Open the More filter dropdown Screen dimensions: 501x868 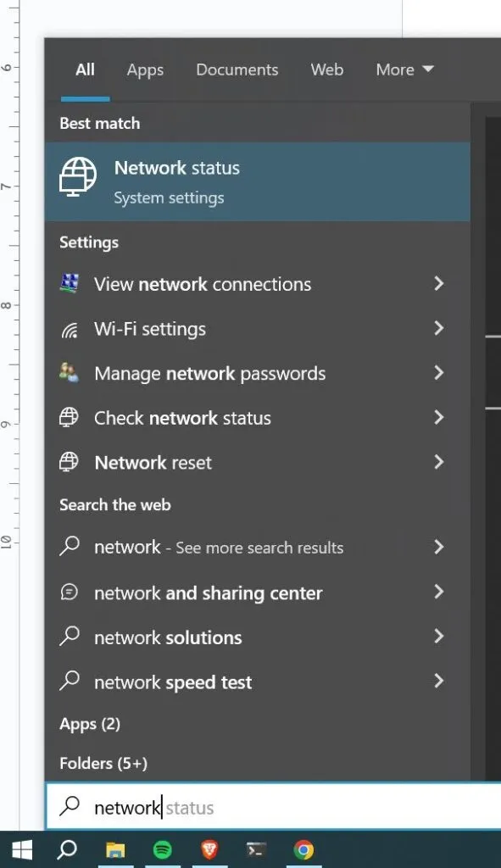[x=404, y=70]
